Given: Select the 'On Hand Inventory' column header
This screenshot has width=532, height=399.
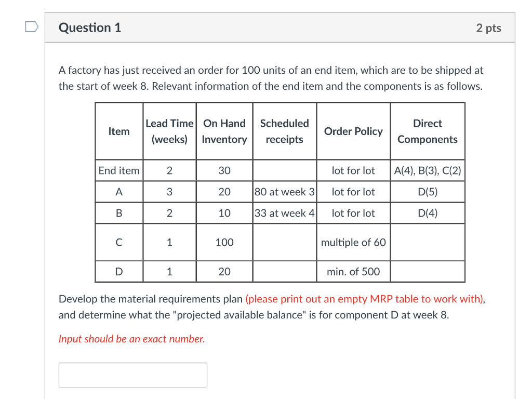Looking at the screenshot, I should pyautogui.click(x=224, y=131).
